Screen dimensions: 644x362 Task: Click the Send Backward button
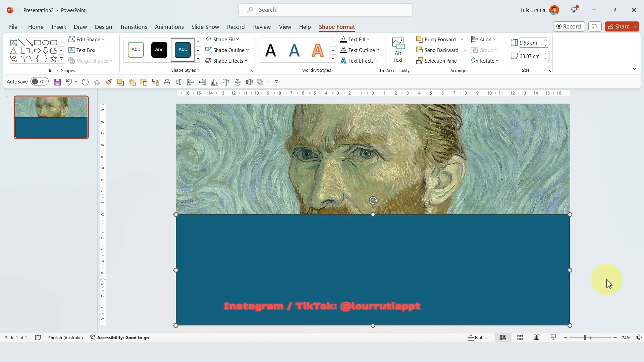click(x=437, y=50)
